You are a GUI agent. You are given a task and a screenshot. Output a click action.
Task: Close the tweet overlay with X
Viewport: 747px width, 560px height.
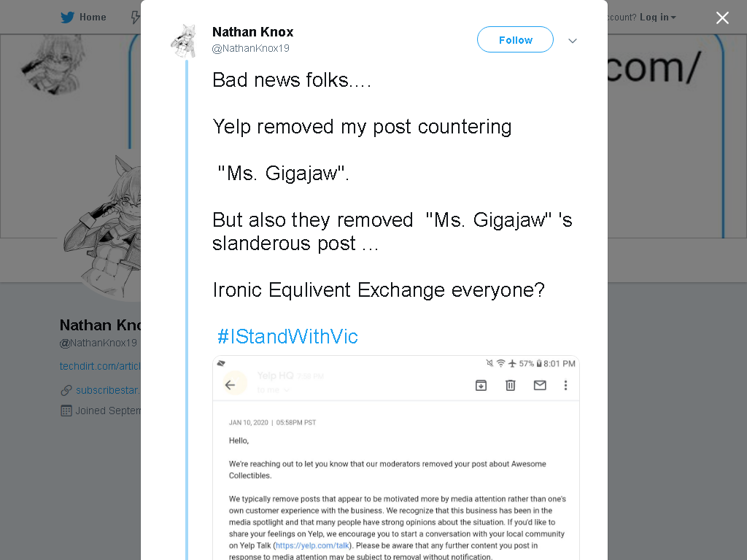(x=722, y=17)
